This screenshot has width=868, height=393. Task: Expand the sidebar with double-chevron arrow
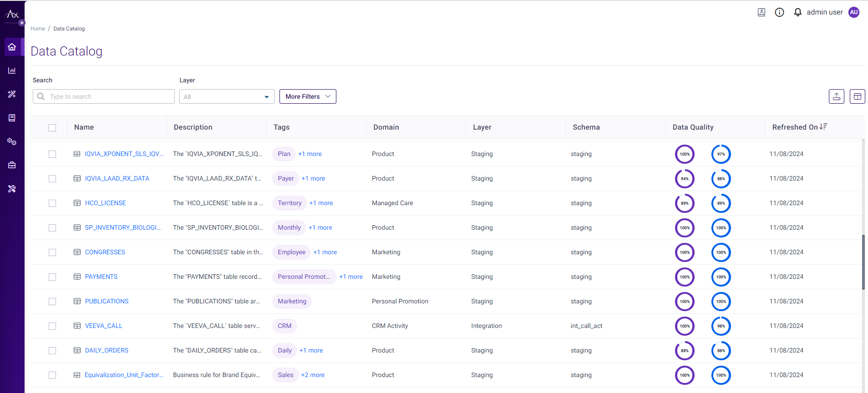[21, 23]
